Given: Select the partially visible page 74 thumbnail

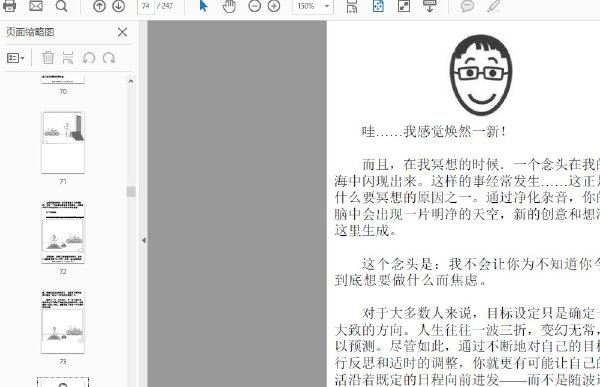Looking at the screenshot, I should point(63,382).
